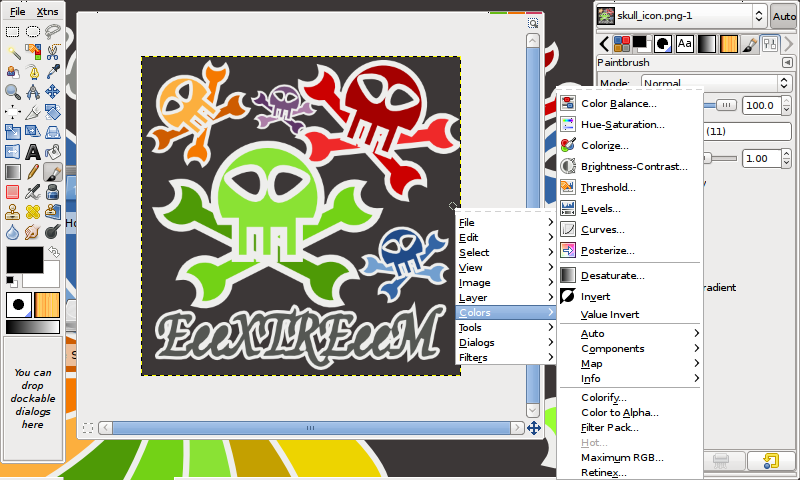Select the Eraser tool

[12, 192]
